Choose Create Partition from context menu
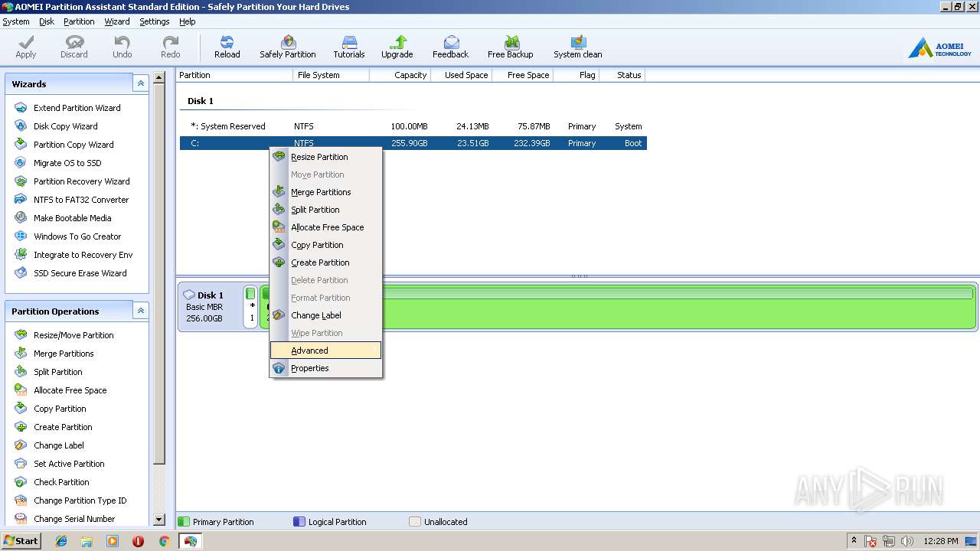This screenshot has height=551, width=980. click(x=325, y=262)
